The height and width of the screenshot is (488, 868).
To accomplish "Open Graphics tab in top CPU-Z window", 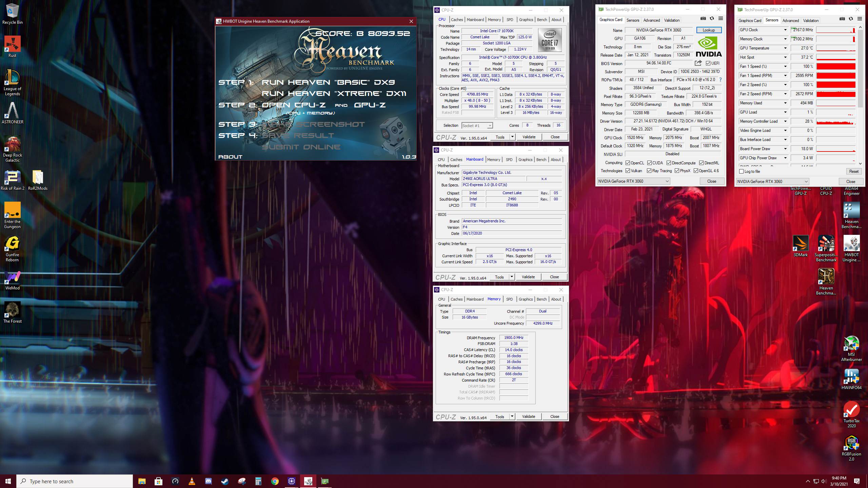I will 526,20.
